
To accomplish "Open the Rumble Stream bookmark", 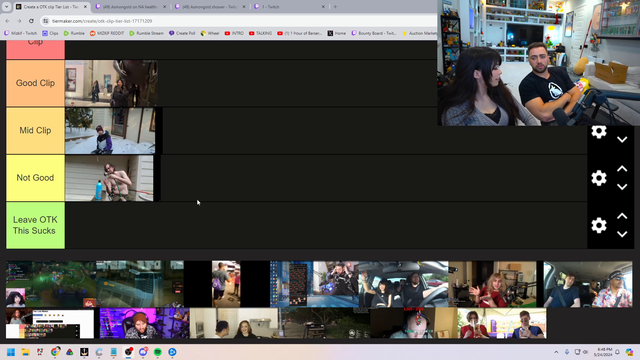I will [x=146, y=33].
